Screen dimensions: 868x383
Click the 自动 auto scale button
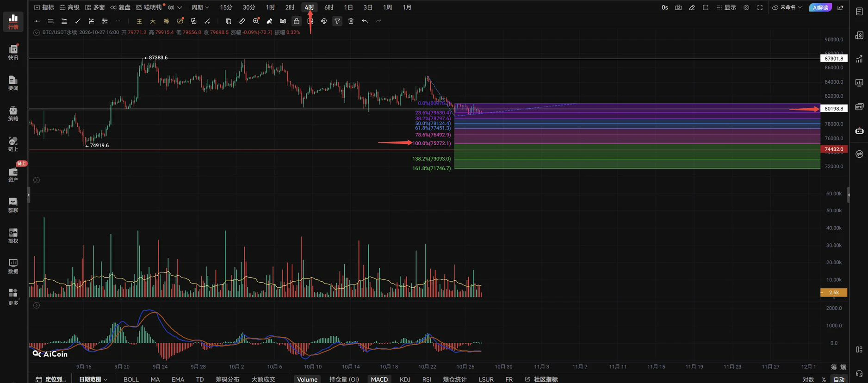click(839, 379)
